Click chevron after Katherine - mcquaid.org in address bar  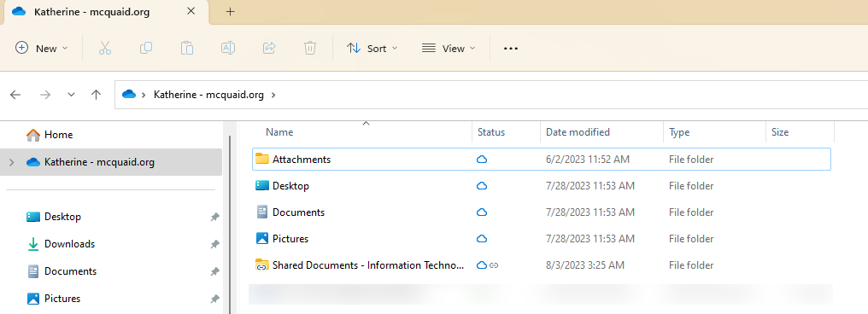tap(273, 95)
